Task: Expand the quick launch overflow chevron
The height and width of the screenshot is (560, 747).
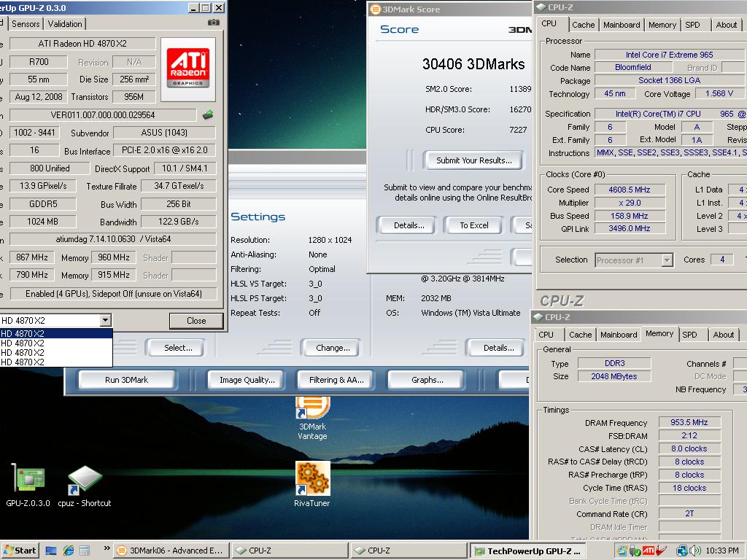Action: (x=107, y=548)
